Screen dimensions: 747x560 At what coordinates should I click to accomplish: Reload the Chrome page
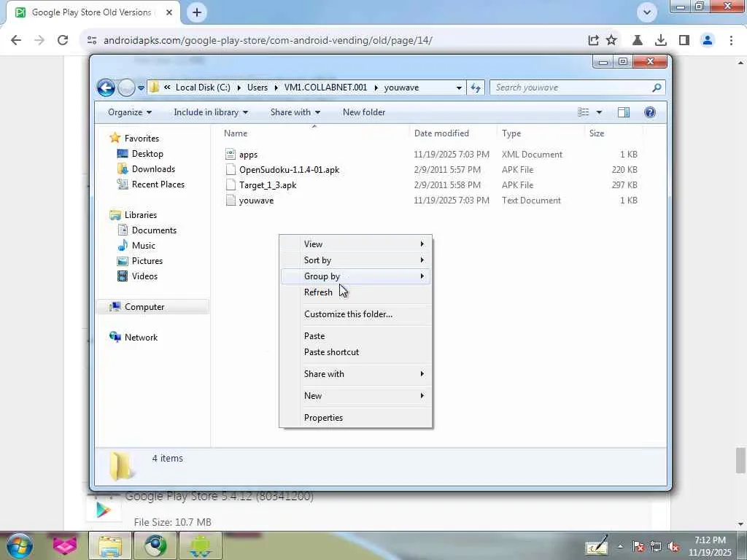(63, 40)
